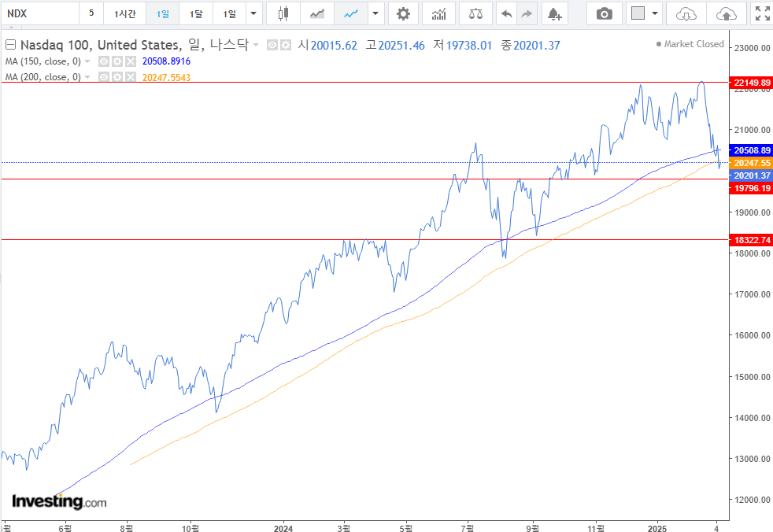Select area chart type icon
Image resolution: width=773 pixels, height=532 pixels.
click(317, 14)
